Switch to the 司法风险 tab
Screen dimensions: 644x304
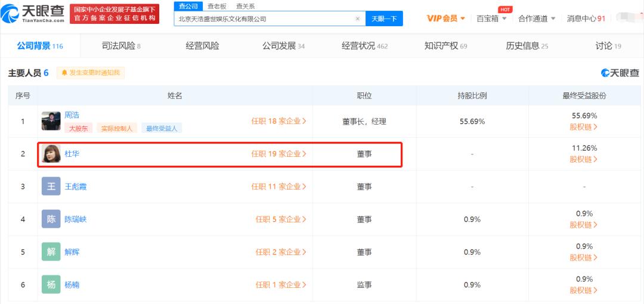coord(121,46)
